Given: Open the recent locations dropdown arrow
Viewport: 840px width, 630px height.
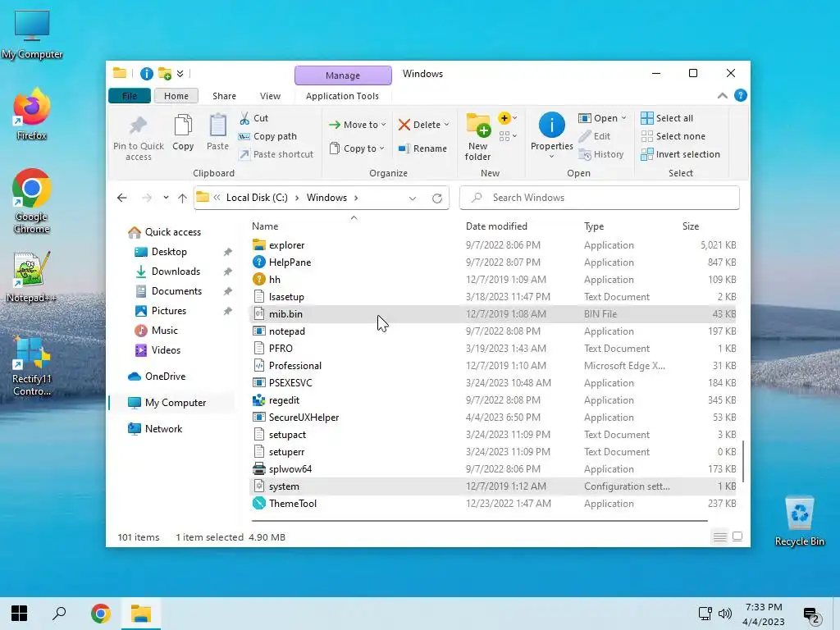Looking at the screenshot, I should (166, 198).
